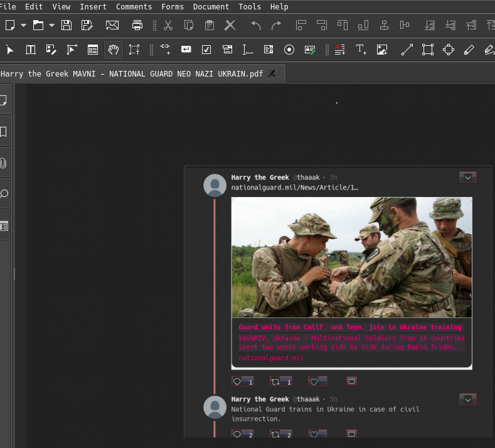This screenshot has height=448, width=495.
Task: Open the Search side panel
Action: pyautogui.click(x=4, y=193)
